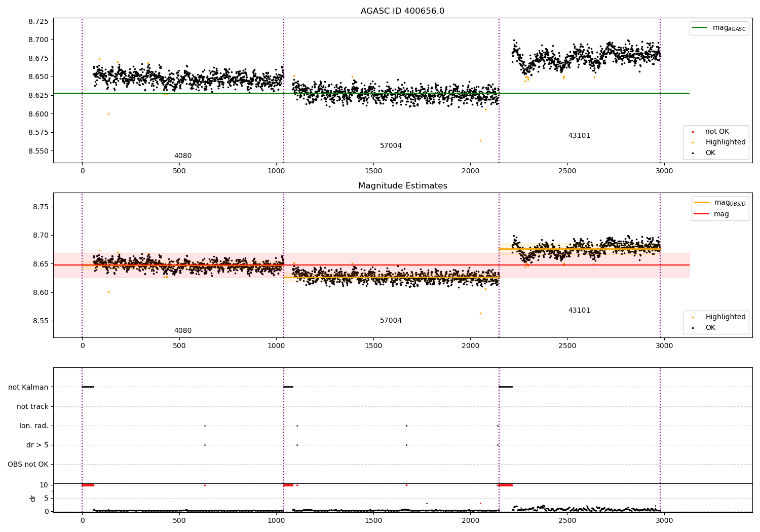
Task: Click the 8.70 y-axis tick label
Action: coord(41,236)
